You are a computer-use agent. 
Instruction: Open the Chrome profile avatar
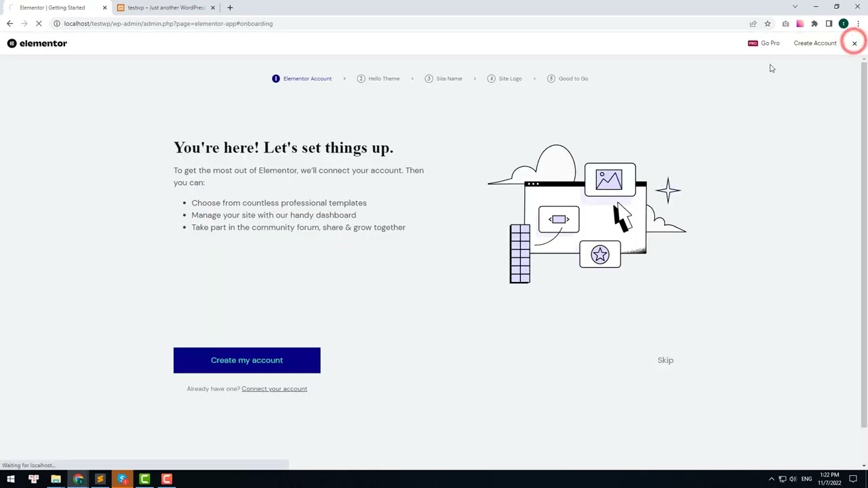pyautogui.click(x=844, y=24)
